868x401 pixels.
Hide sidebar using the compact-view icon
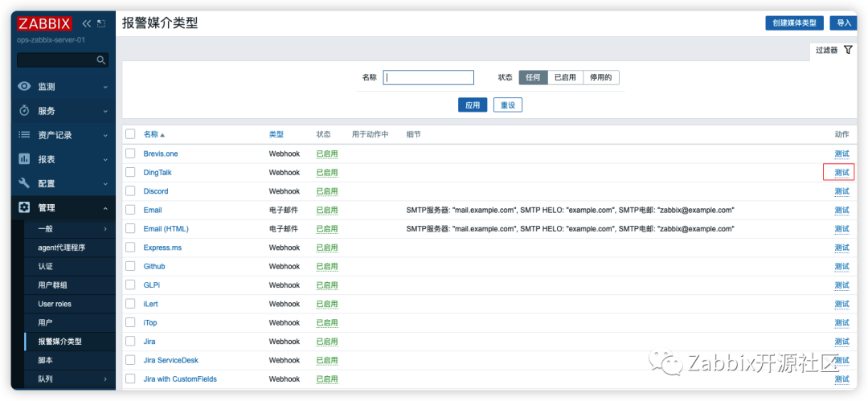tap(100, 23)
